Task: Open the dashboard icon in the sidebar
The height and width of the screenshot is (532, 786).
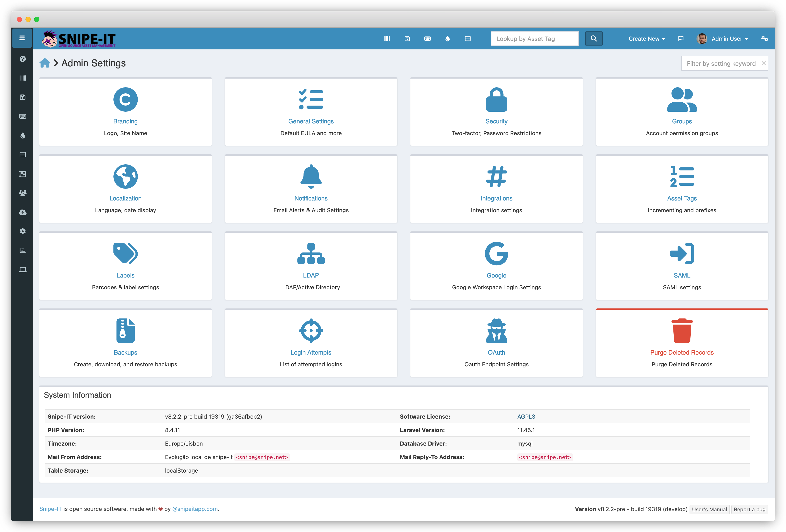Action: pos(23,59)
